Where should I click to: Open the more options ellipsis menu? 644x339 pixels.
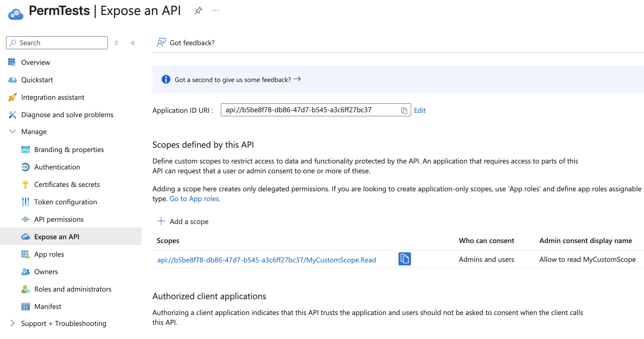216,10
